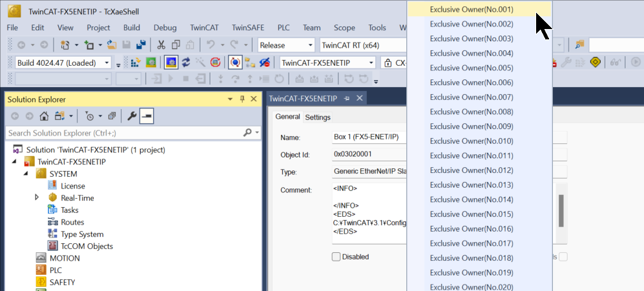Select Exclusive Owner(No.010) from the list

472,141
